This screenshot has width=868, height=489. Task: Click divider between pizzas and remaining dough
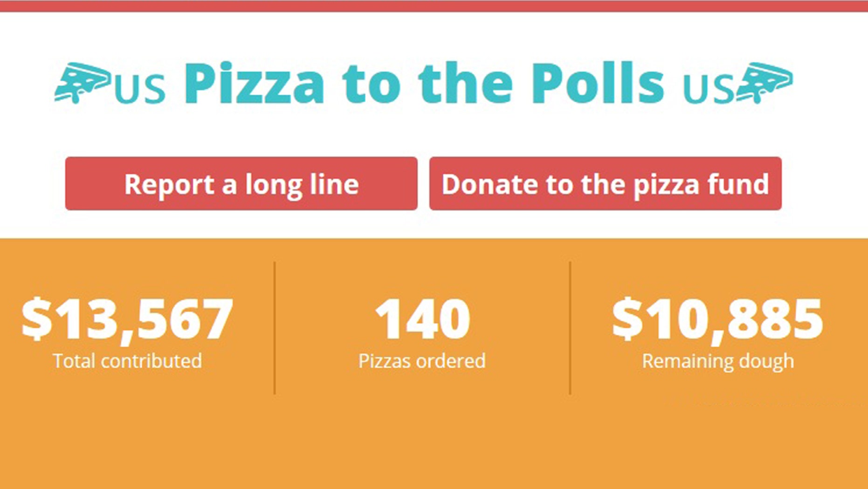click(x=570, y=328)
